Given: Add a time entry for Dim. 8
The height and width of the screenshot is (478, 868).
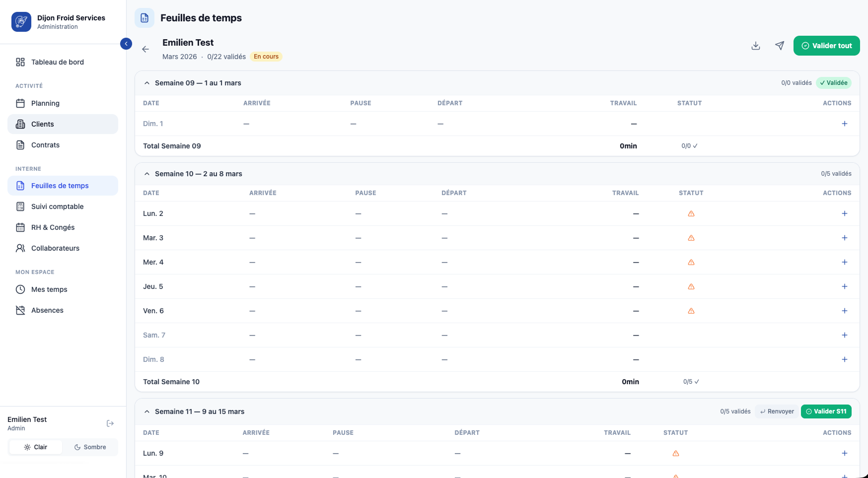Looking at the screenshot, I should [844, 359].
